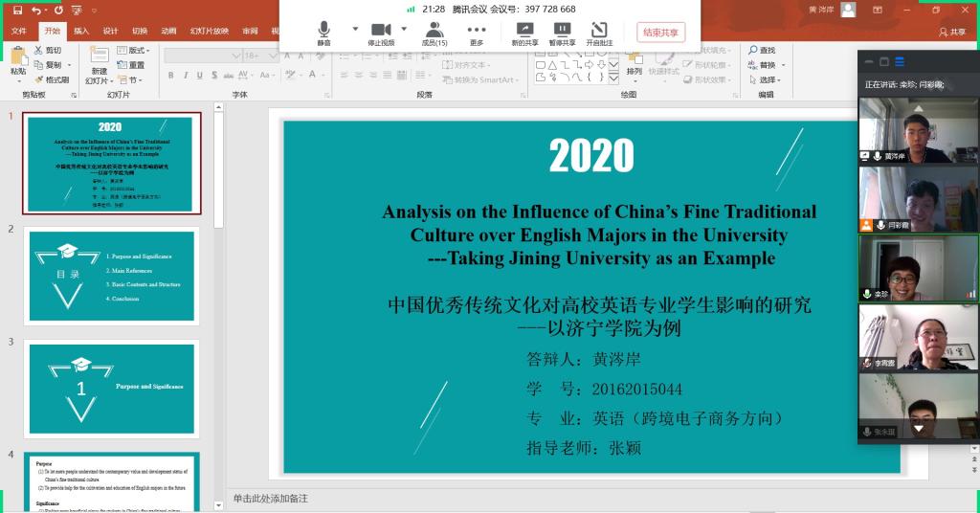This screenshot has height=513, width=980.
Task: Click the Undo arrow in quick access toolbar
Action: click(x=36, y=10)
